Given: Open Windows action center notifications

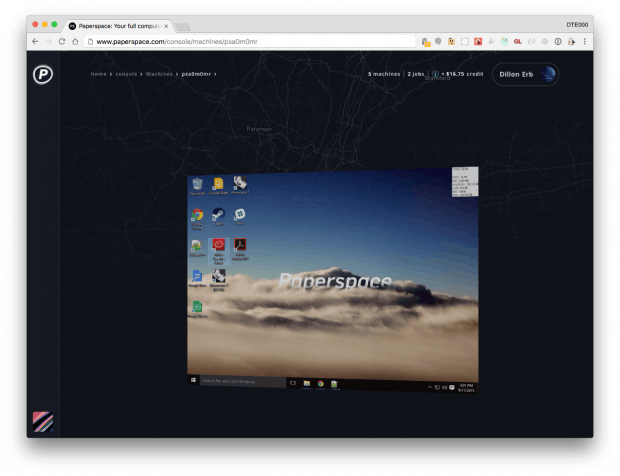Looking at the screenshot, I should tap(452, 387).
